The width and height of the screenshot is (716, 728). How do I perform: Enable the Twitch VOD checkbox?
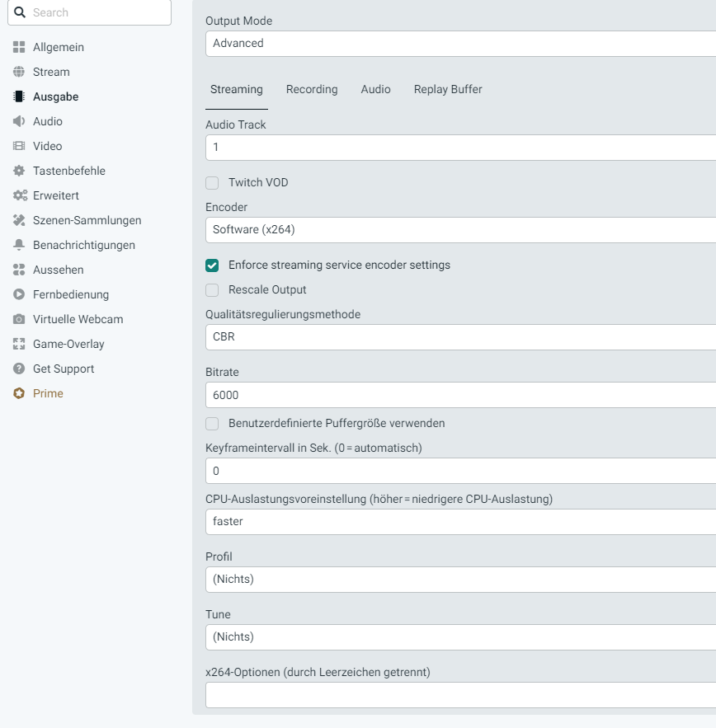(x=212, y=183)
